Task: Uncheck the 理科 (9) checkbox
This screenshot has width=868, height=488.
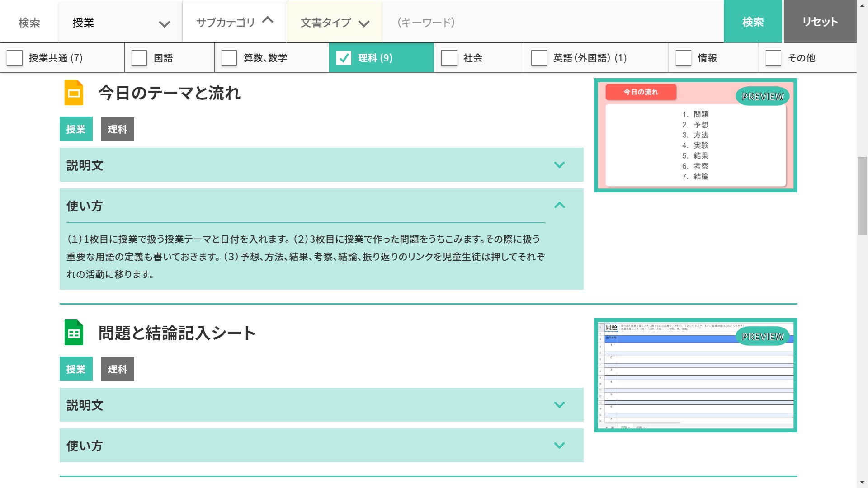Action: [344, 58]
